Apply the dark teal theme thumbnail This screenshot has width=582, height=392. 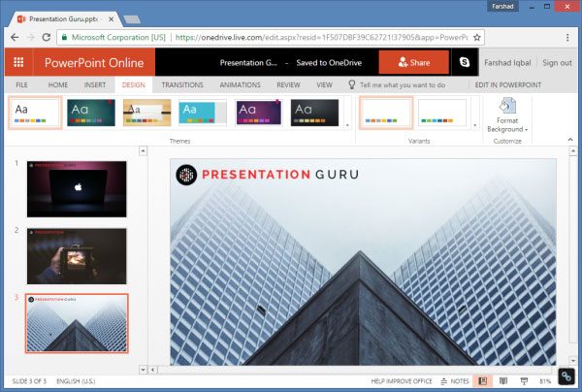click(x=91, y=113)
